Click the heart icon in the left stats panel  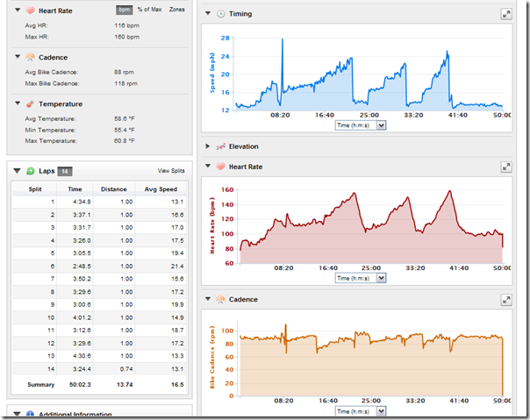tap(29, 9)
